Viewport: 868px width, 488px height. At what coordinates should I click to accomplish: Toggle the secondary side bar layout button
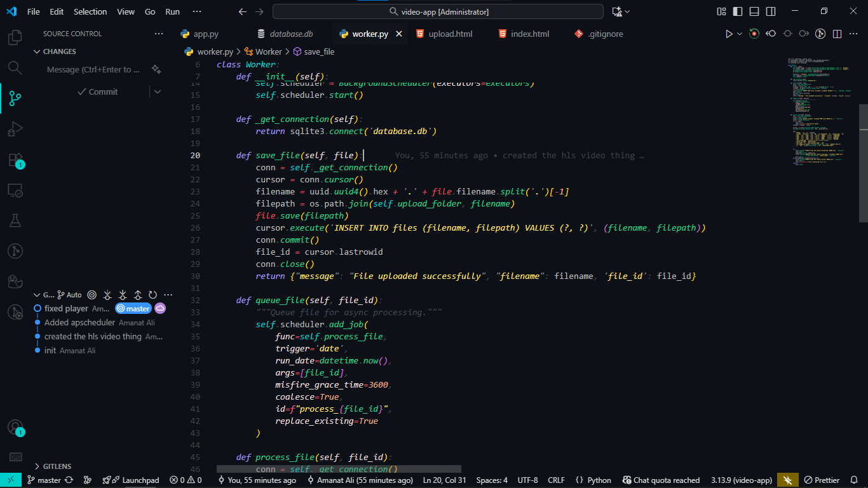click(771, 11)
